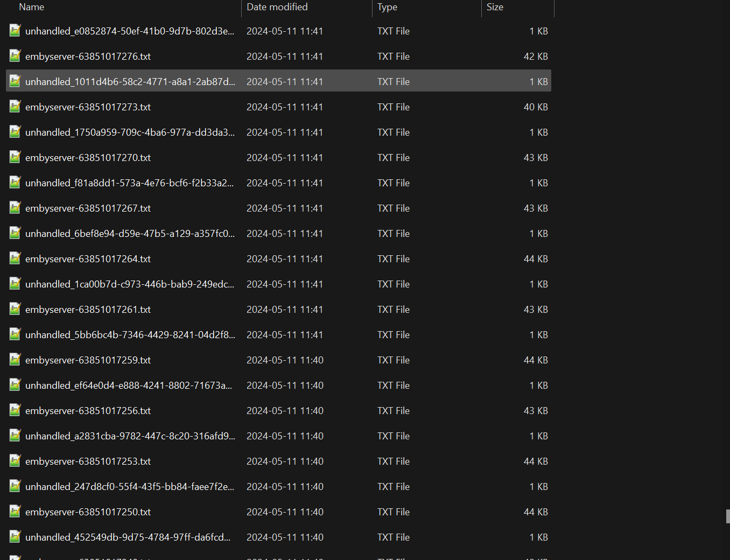Screen dimensions: 730x560
Task: Click the date modified of embyserver-63851017267.txt
Action: (x=285, y=208)
